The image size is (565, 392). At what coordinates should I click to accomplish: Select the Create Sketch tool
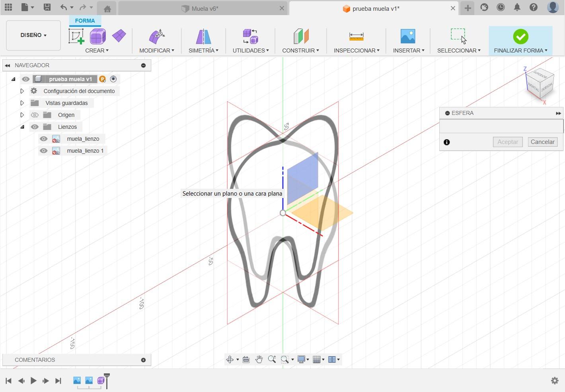pos(76,36)
